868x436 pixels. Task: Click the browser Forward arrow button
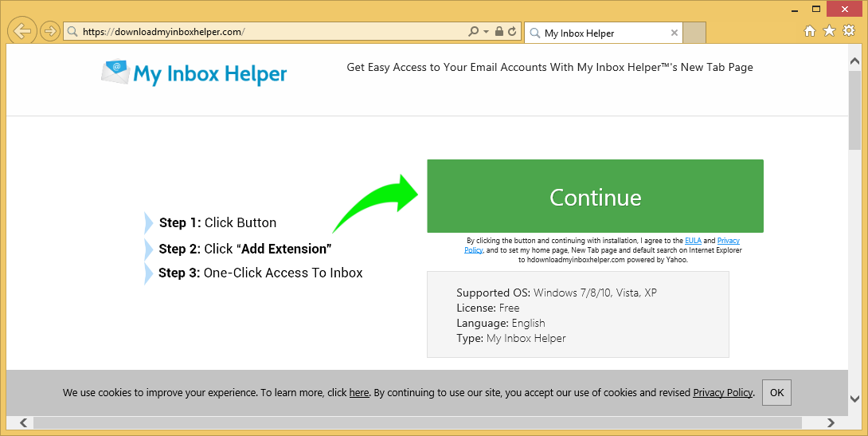pyautogui.click(x=50, y=31)
